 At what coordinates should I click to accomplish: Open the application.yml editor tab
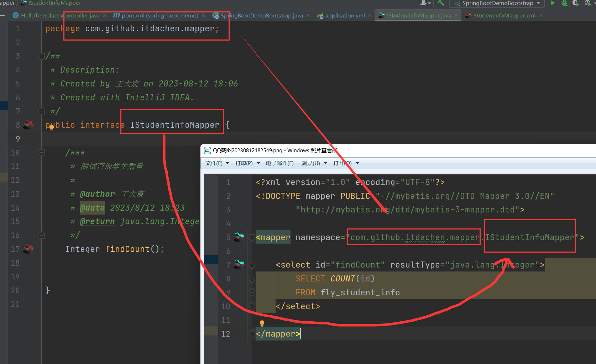coord(345,15)
